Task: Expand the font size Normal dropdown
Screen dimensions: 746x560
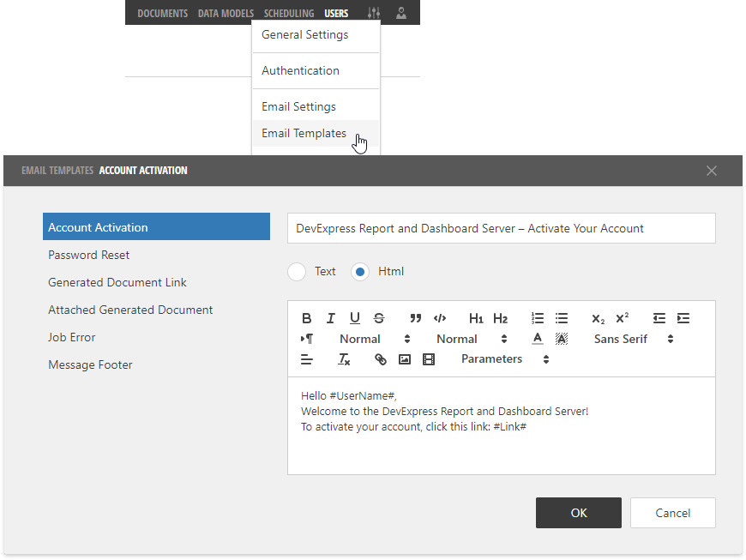Action: click(x=375, y=339)
